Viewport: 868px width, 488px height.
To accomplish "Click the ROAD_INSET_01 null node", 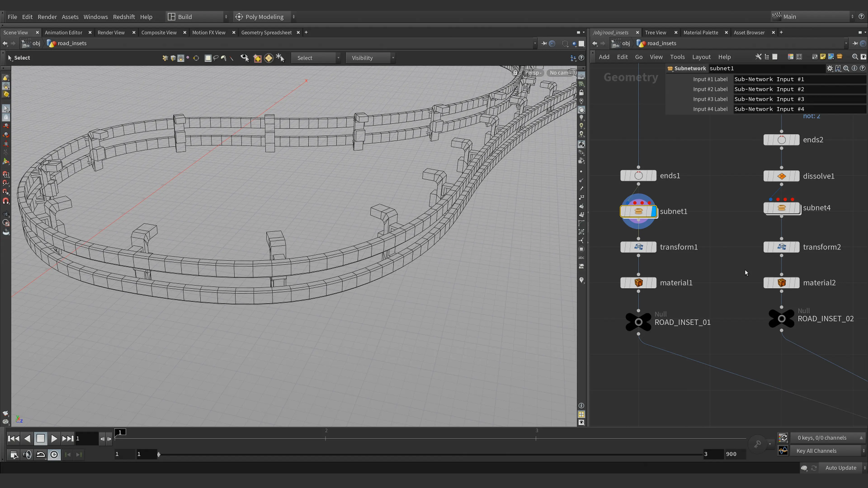I will tap(638, 322).
